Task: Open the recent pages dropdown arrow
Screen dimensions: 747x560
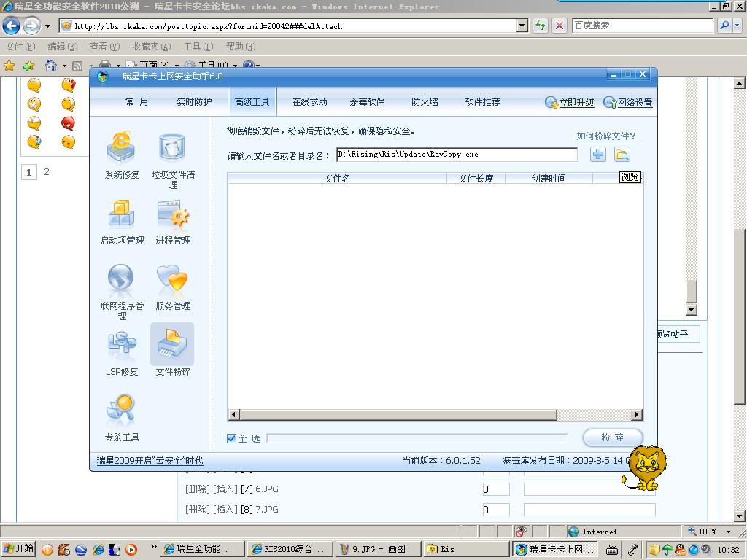Action: coord(47,26)
